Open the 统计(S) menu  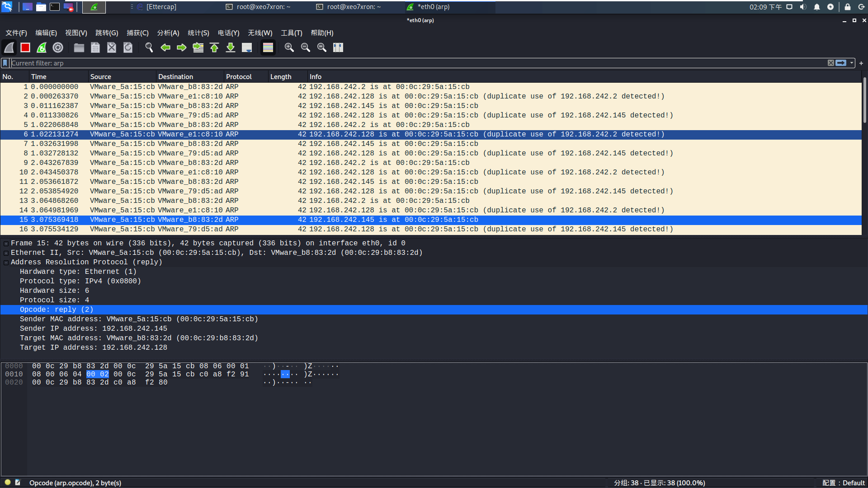(198, 33)
